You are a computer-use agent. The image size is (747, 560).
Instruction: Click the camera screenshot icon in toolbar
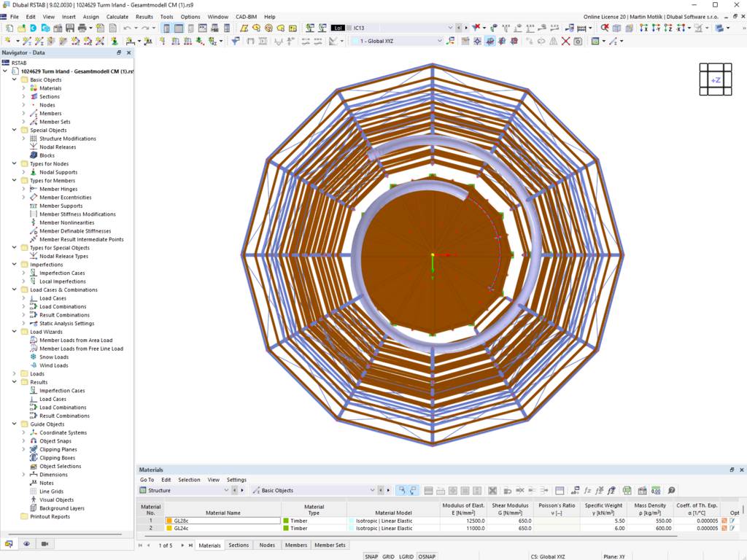(578, 41)
